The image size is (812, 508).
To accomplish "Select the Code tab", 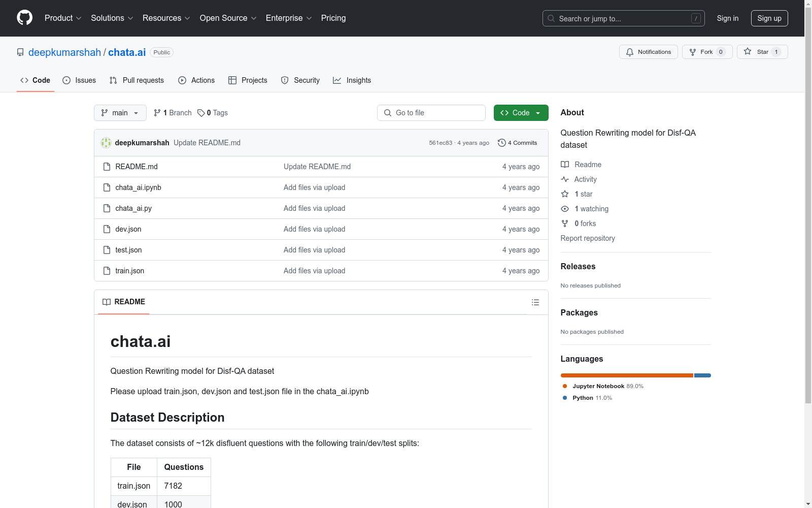I will [x=36, y=80].
